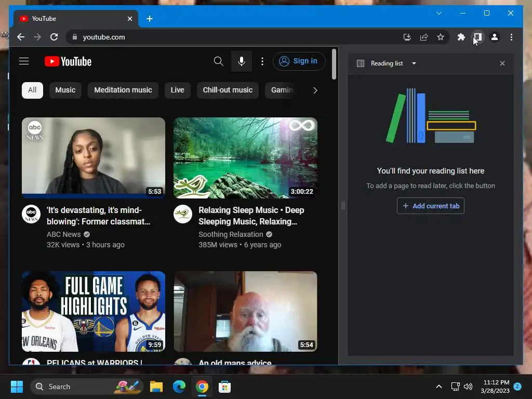
Task: Open Soothing Relaxation channel name link
Action: (231, 234)
